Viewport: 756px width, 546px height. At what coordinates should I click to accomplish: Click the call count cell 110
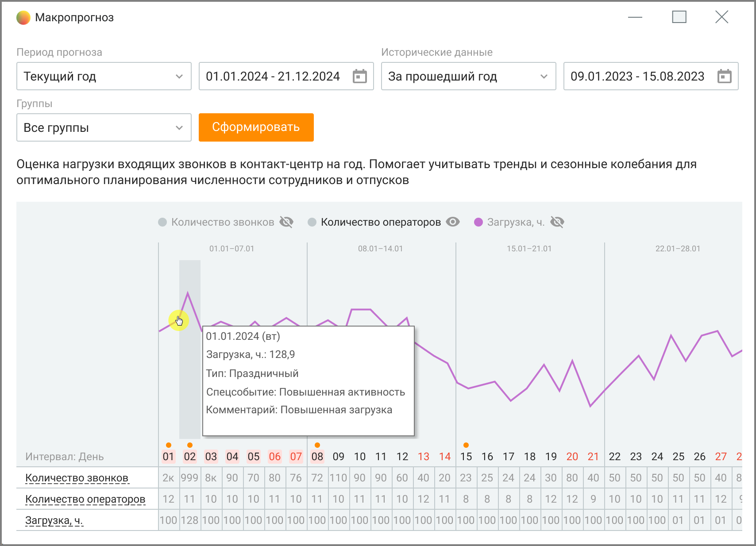[x=339, y=478]
